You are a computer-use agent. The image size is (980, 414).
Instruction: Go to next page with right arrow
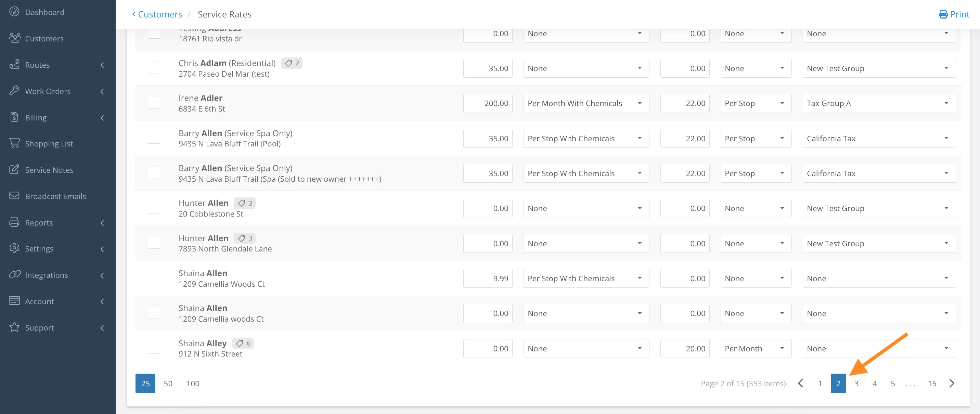coord(952,383)
